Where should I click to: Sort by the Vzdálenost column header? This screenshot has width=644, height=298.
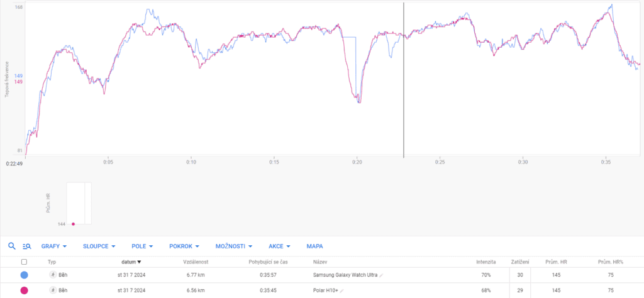(x=196, y=262)
